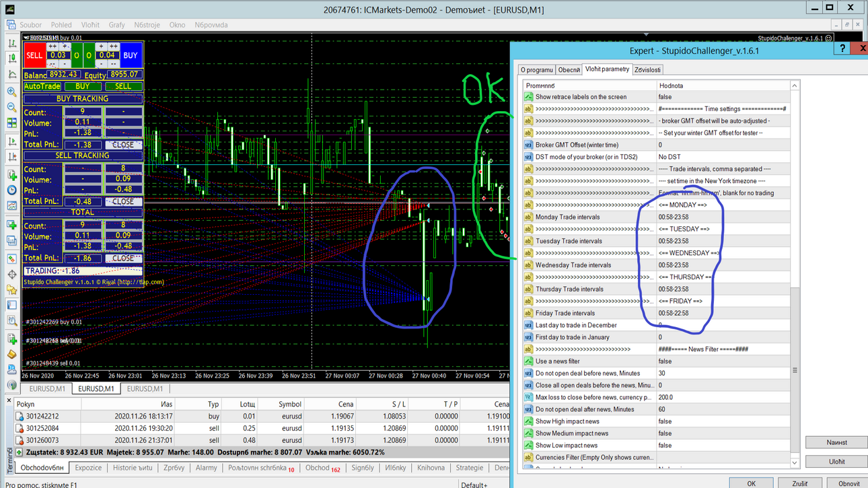Image resolution: width=868 pixels, height=488 pixels.
Task: Toggle the chart shift icon
Action: 11,157
